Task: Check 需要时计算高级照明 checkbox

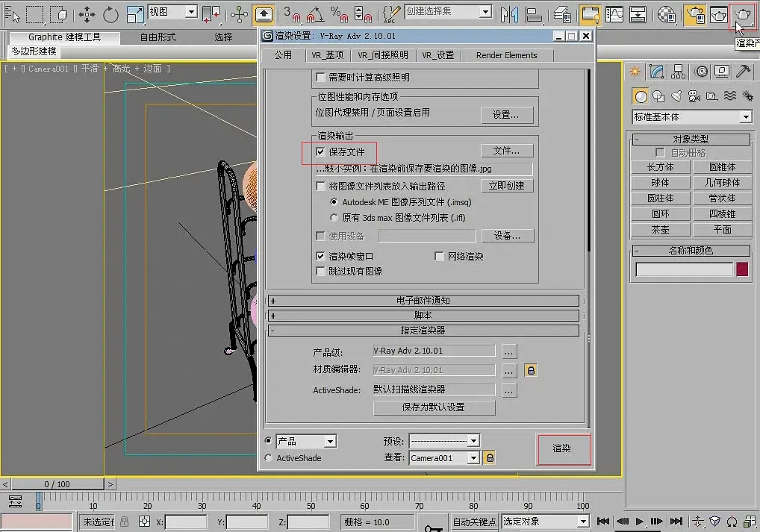Action: (x=320, y=77)
